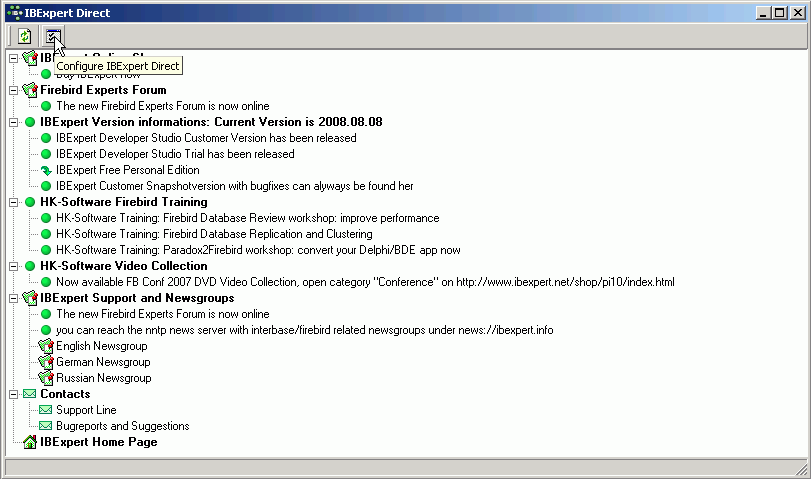Screen dimensions: 811x479
Task: Select IBExpert Version informations heading
Action: click(x=211, y=122)
